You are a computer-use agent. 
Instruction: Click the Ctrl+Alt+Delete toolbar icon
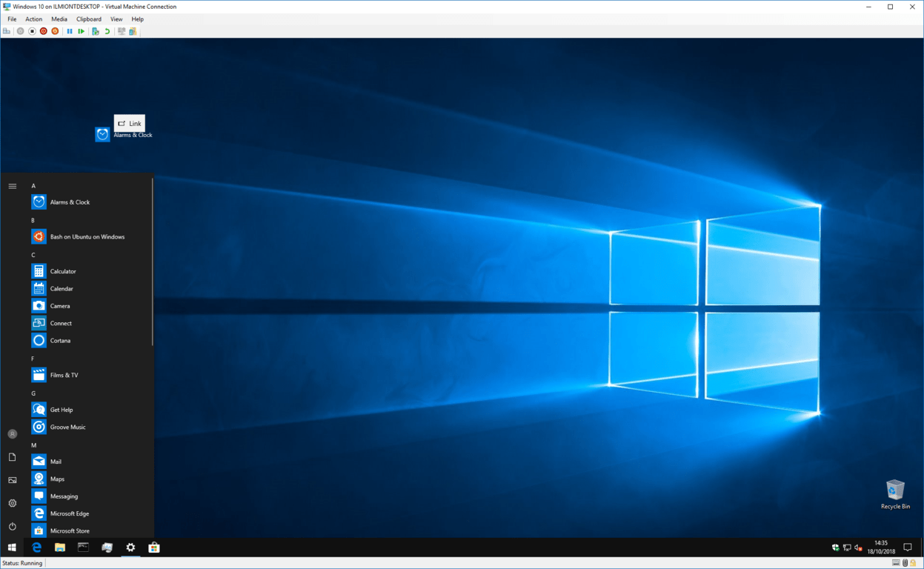7,31
